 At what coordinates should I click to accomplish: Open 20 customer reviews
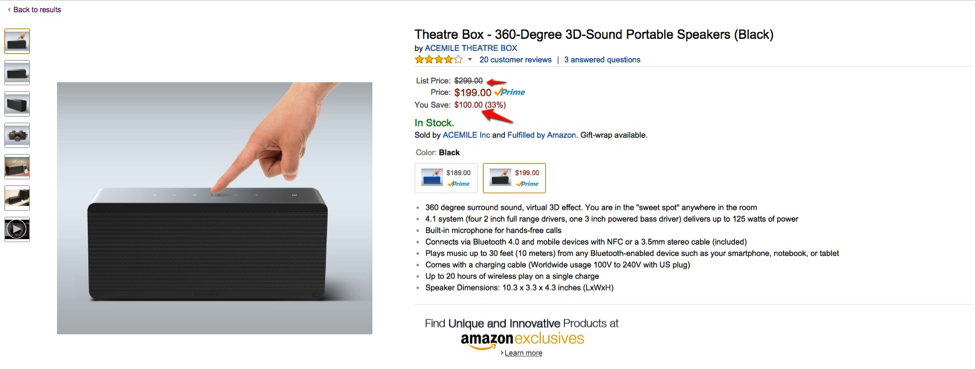[x=515, y=60]
